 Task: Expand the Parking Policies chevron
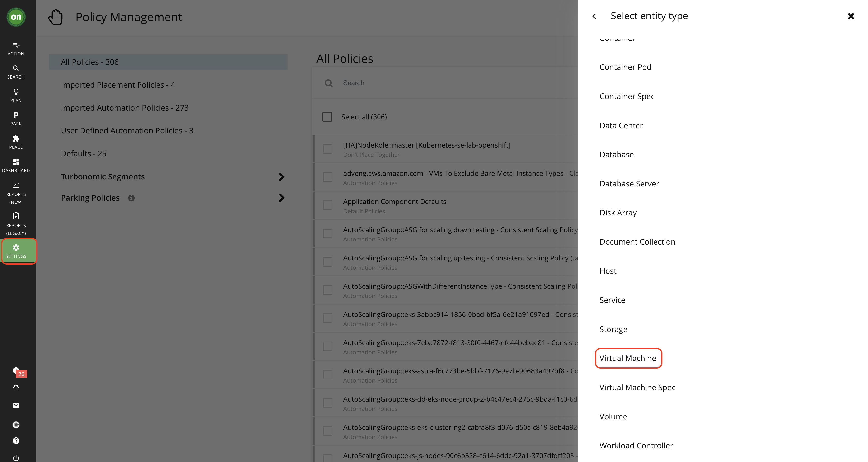[281, 198]
